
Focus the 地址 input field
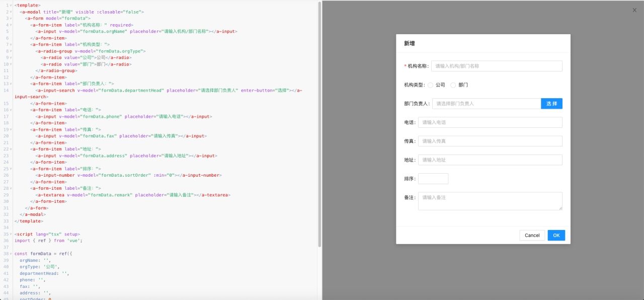pyautogui.click(x=491, y=160)
